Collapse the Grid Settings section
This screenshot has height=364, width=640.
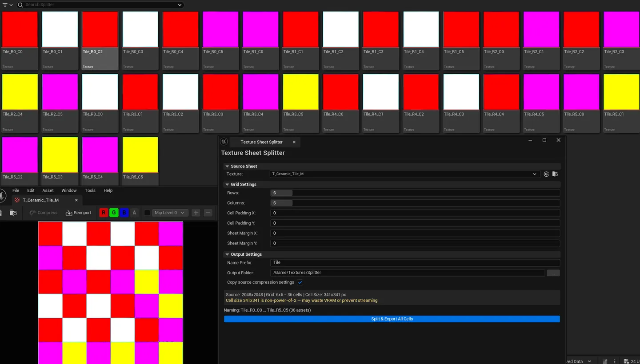(x=227, y=184)
